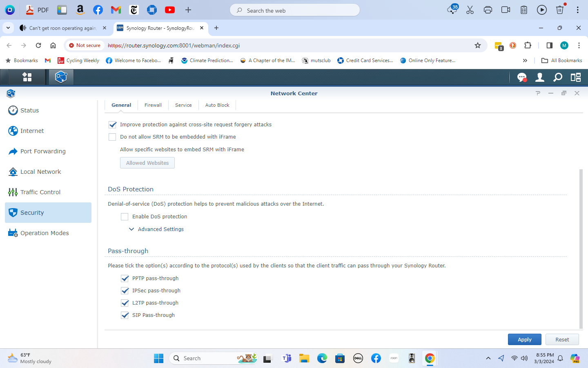Open the SRM search magnifier icon
This screenshot has width=588, height=368.
point(557,77)
